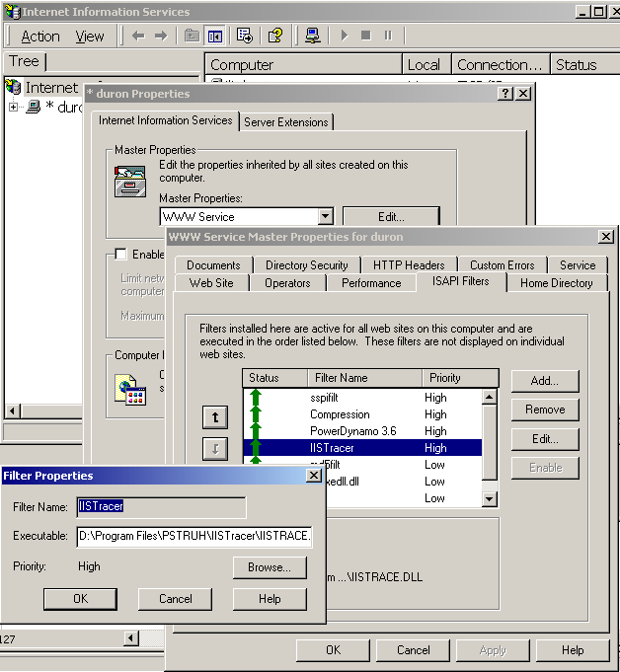Click the green status arrow of sspifilt
The width and height of the screenshot is (620, 672).
tap(256, 397)
